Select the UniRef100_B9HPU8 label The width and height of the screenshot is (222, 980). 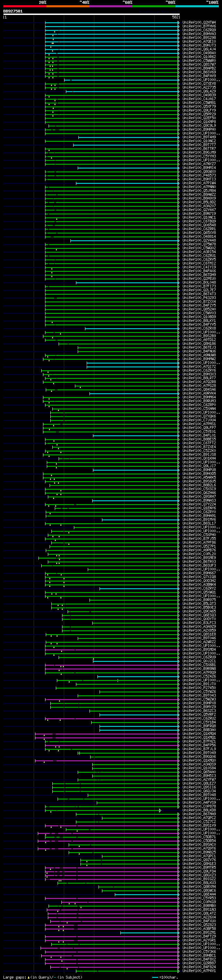(199, 470)
